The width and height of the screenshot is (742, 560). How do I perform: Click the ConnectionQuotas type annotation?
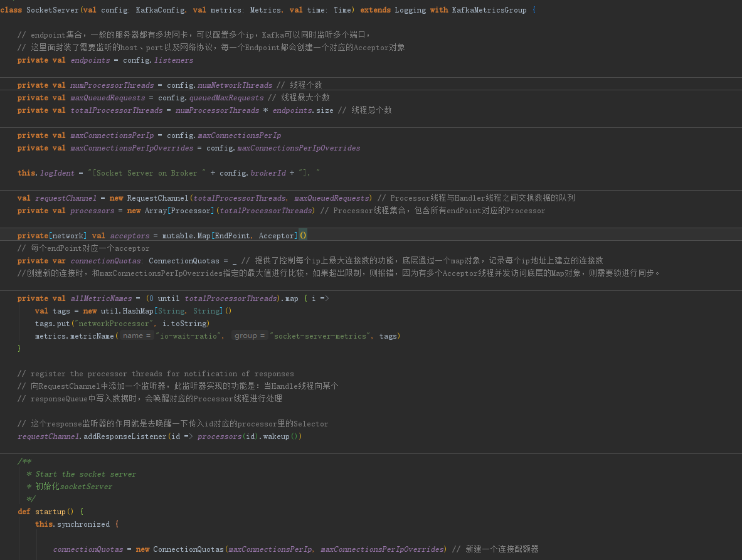184,261
